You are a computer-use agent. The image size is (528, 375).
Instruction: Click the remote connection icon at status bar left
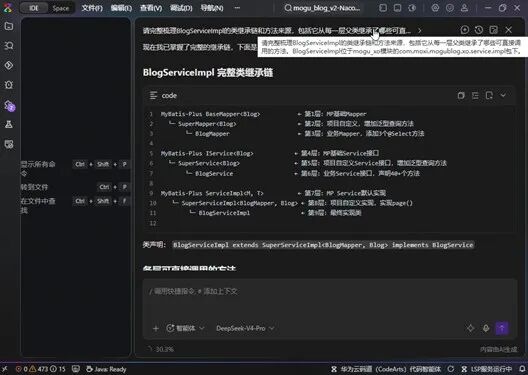(5, 369)
